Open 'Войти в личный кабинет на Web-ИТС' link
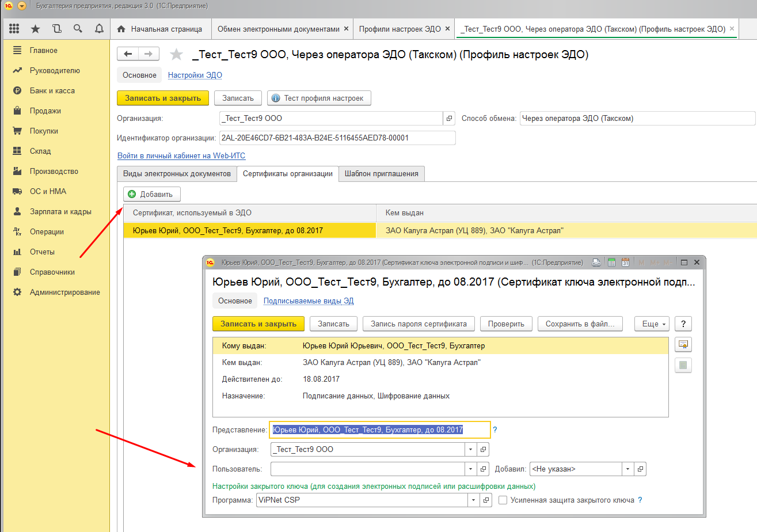The height and width of the screenshot is (532, 757). [181, 155]
